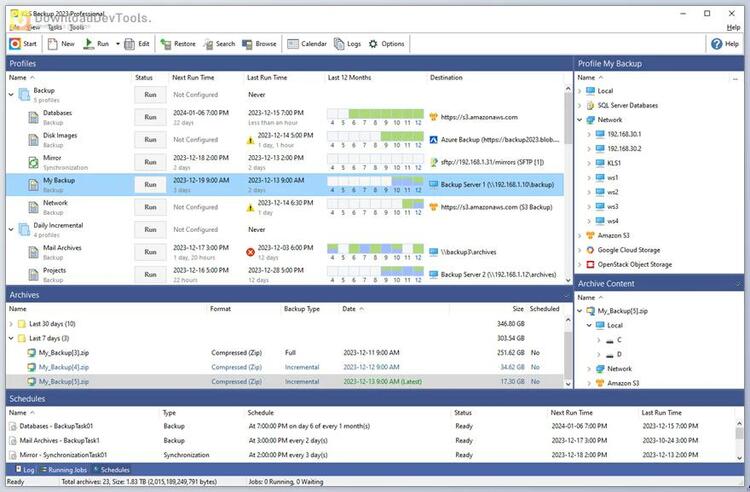
Task: Click the warning icon on Disk Images row
Action: 250,140
